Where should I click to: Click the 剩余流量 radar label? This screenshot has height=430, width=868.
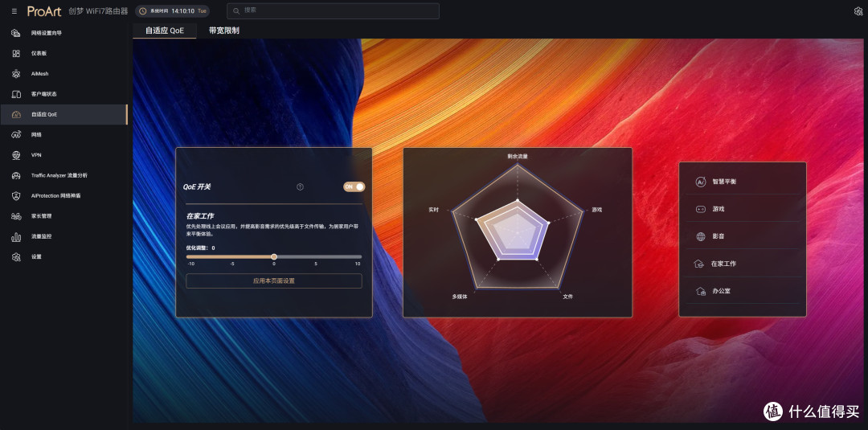518,157
